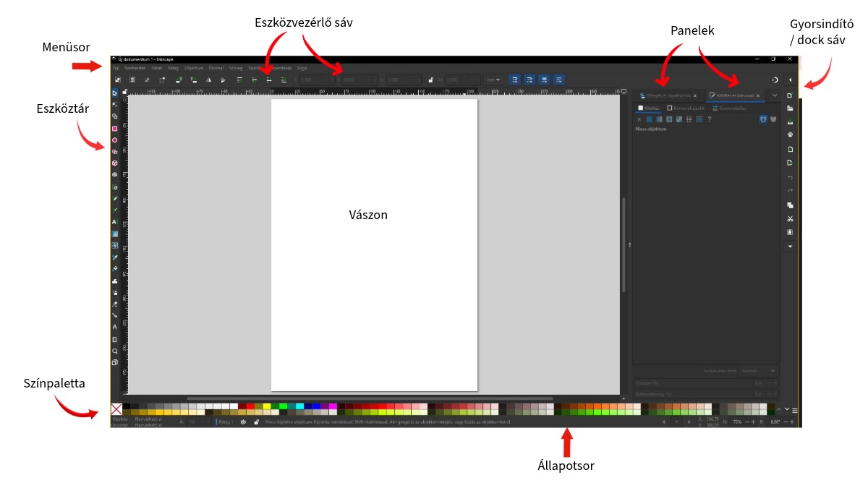Click the flat color fill icon

(x=649, y=119)
